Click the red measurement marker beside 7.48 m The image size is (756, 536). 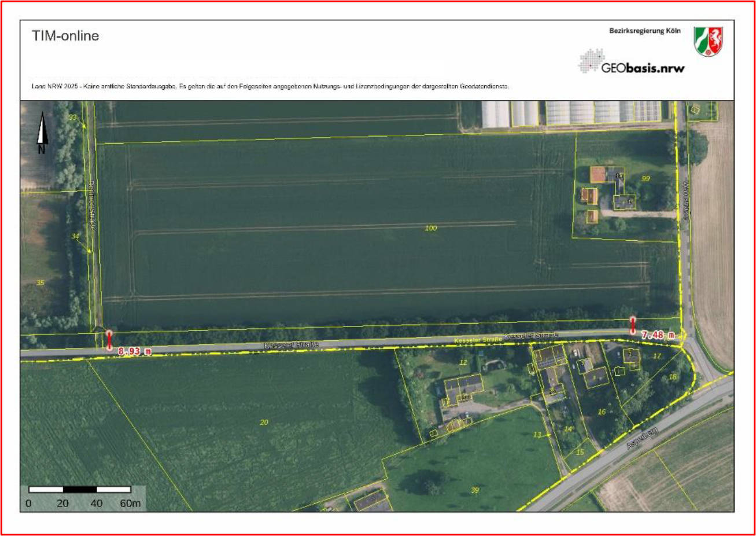tap(633, 325)
